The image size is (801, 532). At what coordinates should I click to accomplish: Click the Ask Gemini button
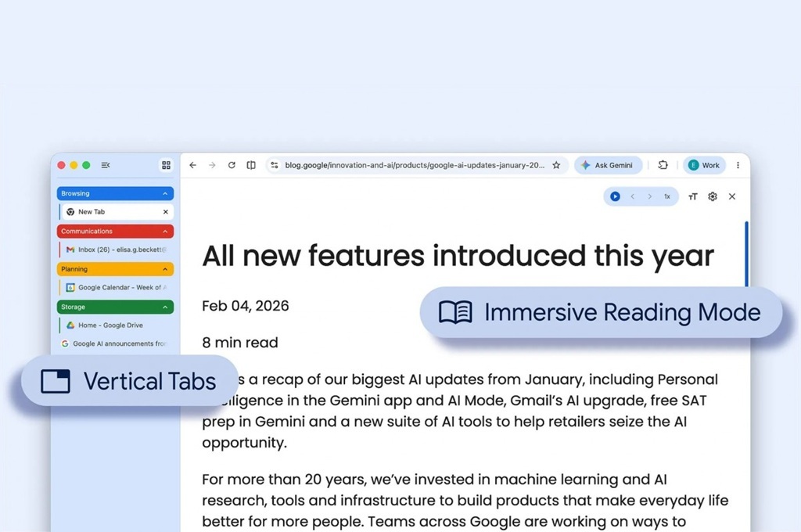point(608,165)
